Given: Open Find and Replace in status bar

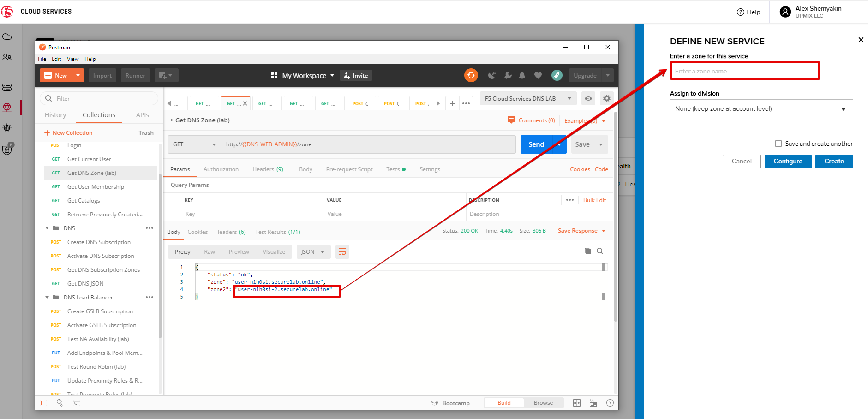Looking at the screenshot, I should pyautogui.click(x=60, y=403).
